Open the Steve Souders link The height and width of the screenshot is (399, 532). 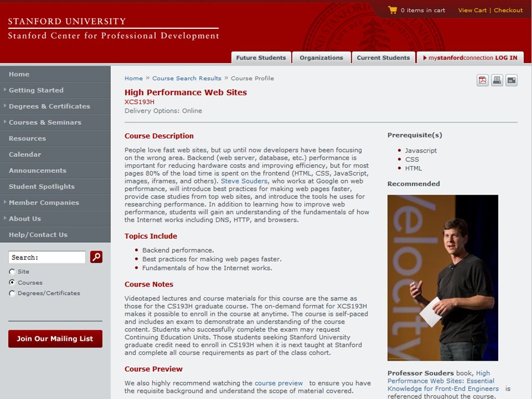coord(244,181)
